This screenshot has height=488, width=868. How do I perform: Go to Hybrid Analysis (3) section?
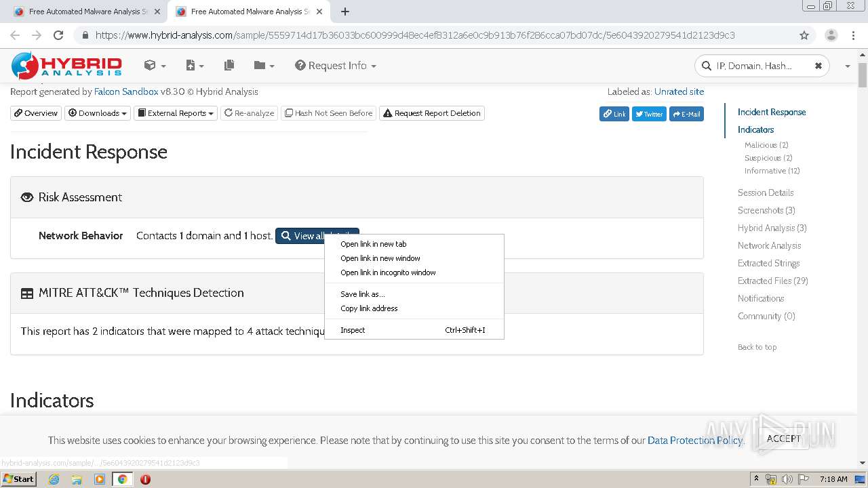pos(772,228)
